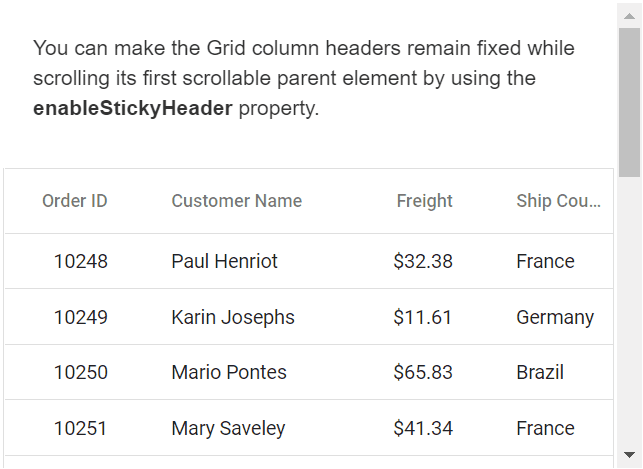
Task: Click the Mario Pontes cell
Action: tap(229, 372)
